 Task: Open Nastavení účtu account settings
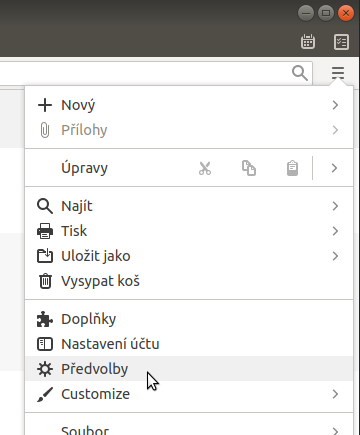tap(189, 344)
